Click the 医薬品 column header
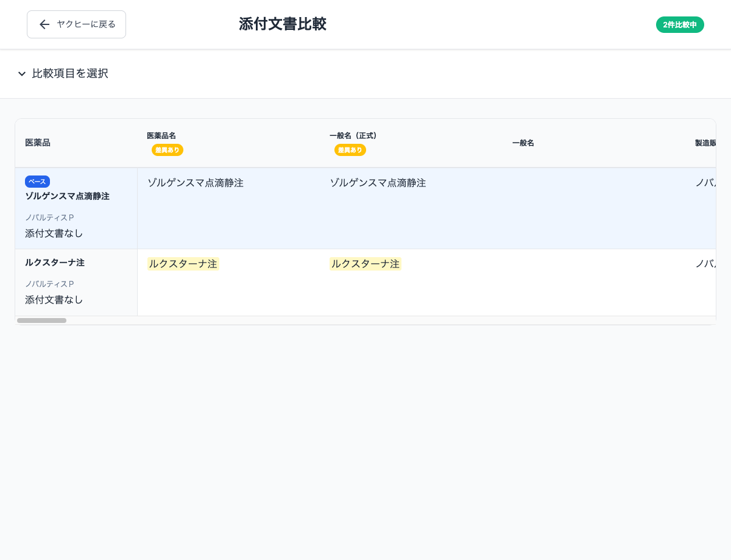The height and width of the screenshot is (560, 731). click(38, 143)
